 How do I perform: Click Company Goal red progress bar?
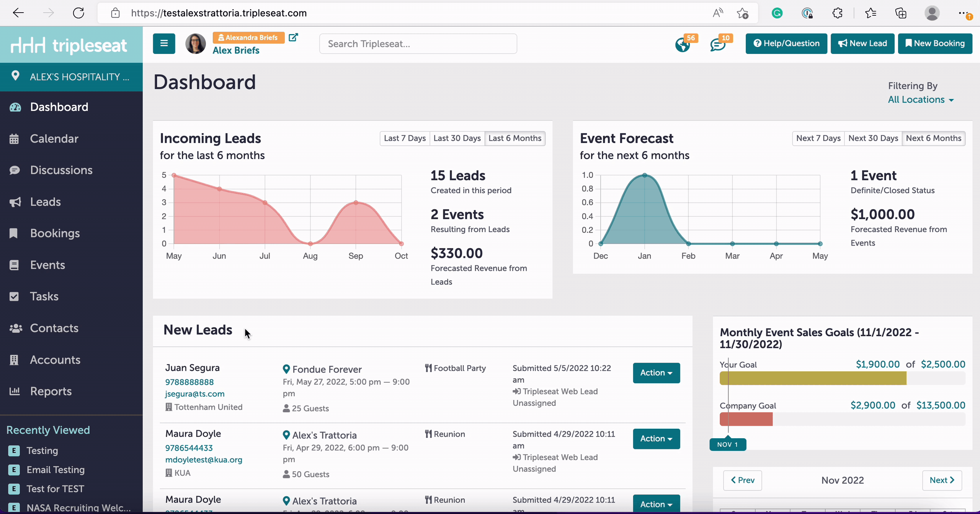click(x=746, y=419)
